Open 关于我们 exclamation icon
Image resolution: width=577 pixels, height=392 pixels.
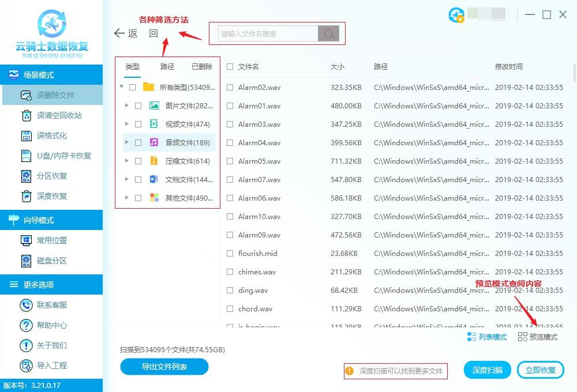coord(26,345)
